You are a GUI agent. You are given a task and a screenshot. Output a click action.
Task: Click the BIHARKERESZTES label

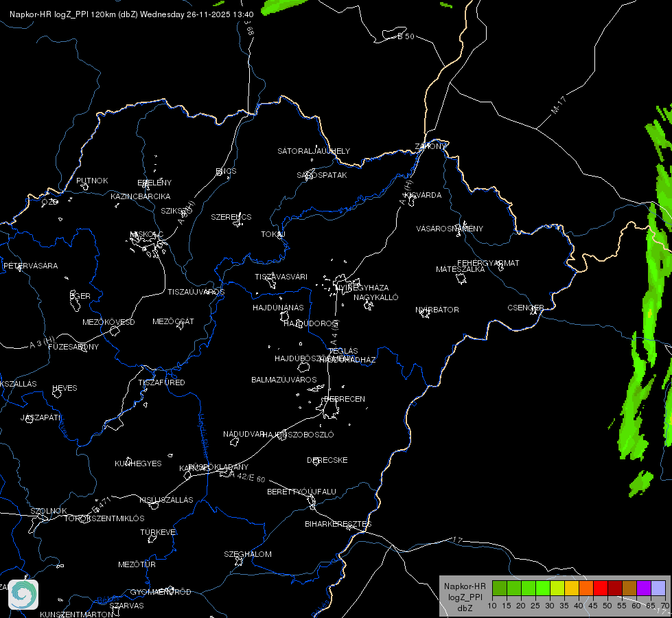coord(338,524)
